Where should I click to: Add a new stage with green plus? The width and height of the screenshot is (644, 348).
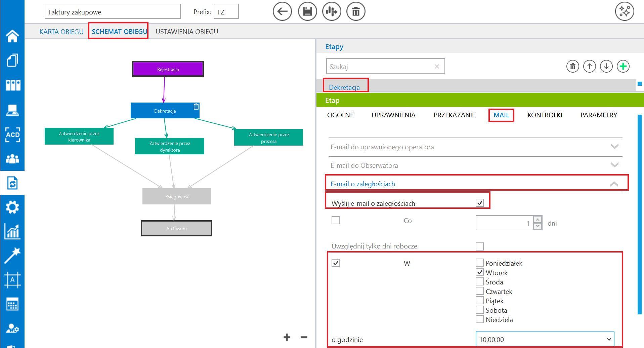[x=623, y=66]
